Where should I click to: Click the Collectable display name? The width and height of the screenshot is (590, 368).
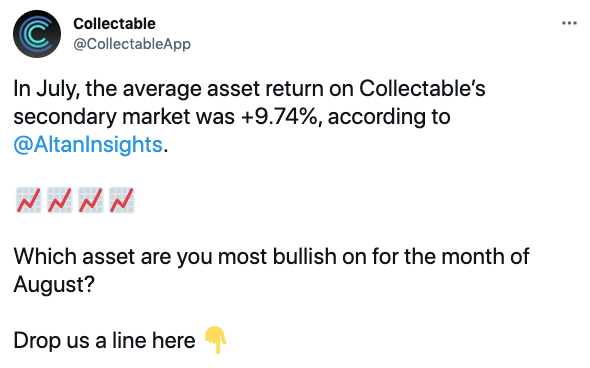coord(114,24)
